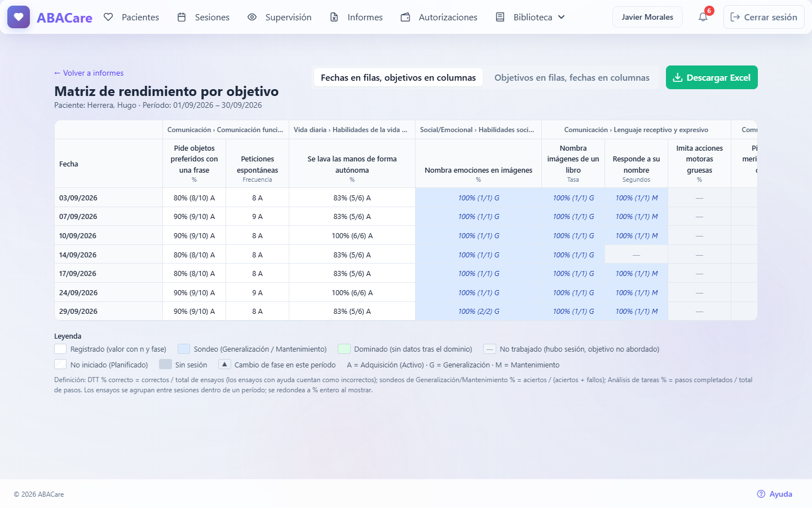Click the Dominado green legend swatch
This screenshot has width=812, height=508.
(x=344, y=349)
